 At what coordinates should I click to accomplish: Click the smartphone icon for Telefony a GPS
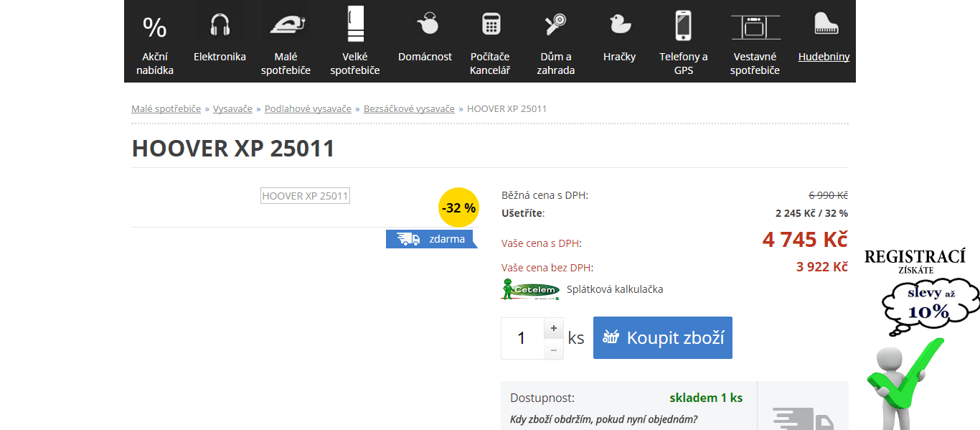[x=684, y=25]
